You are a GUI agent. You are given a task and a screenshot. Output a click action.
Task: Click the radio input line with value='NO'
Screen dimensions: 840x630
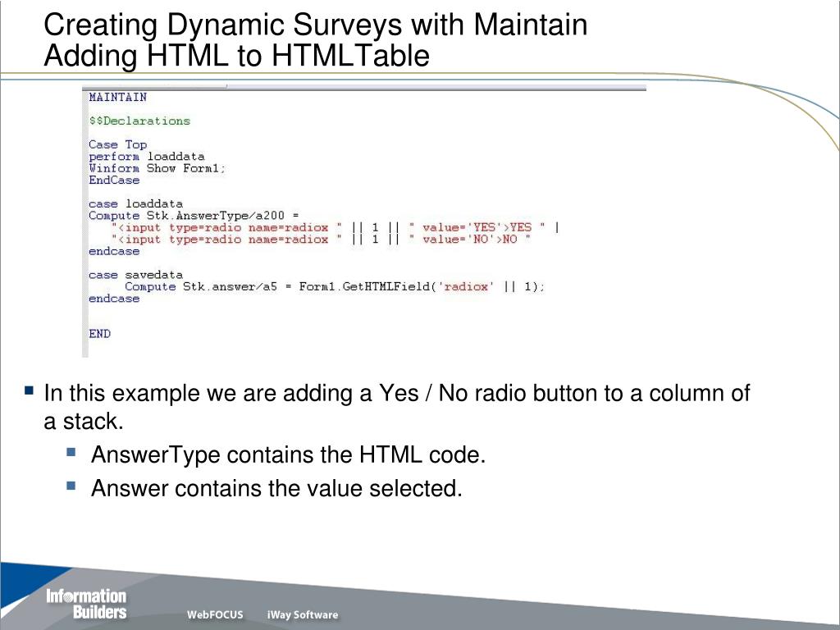(x=322, y=239)
